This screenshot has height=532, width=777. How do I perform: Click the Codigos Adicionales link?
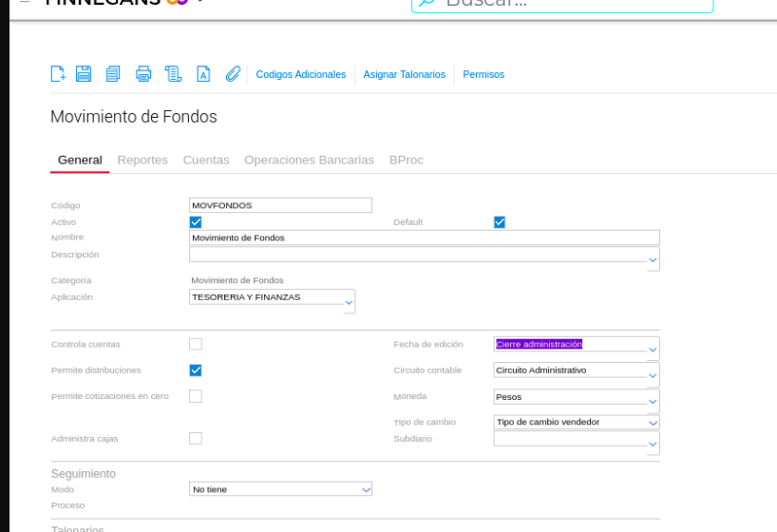[x=301, y=74]
